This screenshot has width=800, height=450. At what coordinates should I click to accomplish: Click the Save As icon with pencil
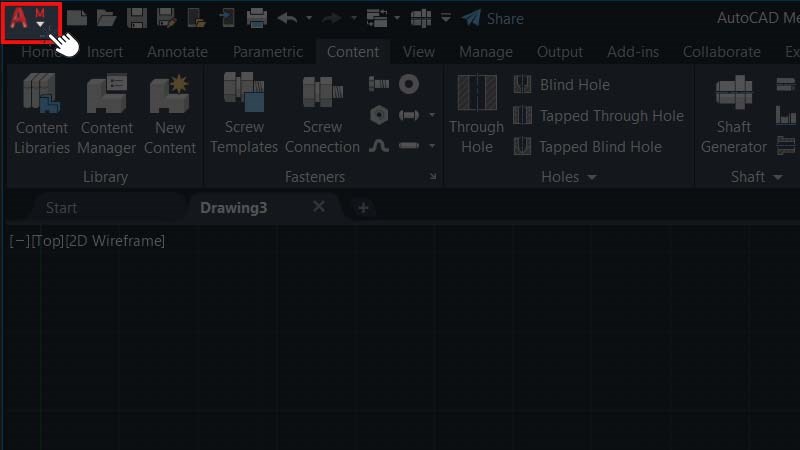(167, 18)
